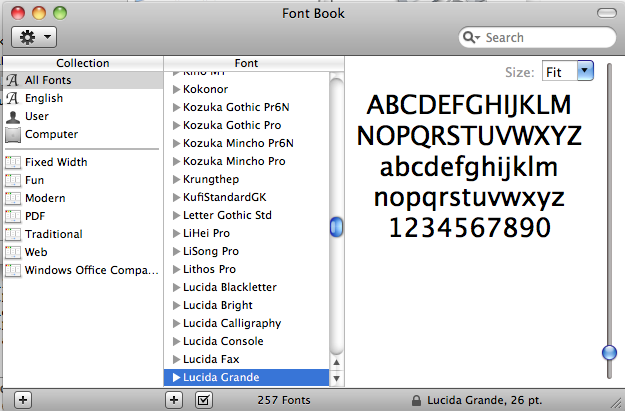
Task: Click the font list scroll up arrow
Action: (336, 362)
